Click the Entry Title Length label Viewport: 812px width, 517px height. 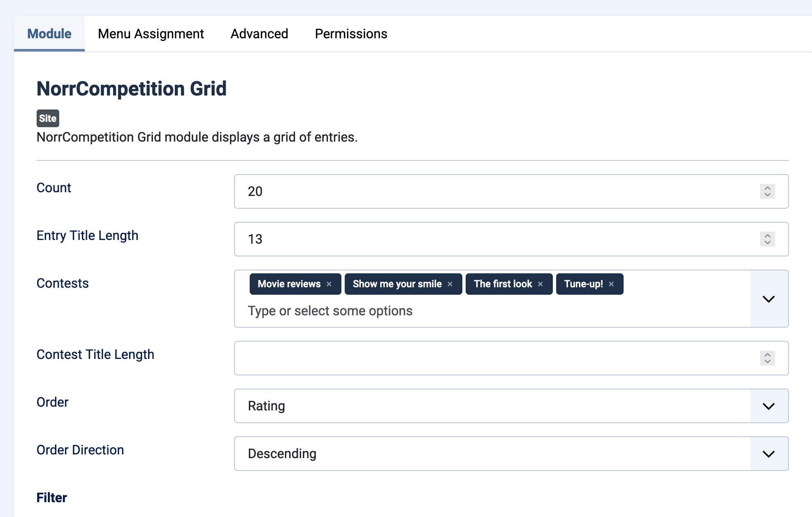click(87, 235)
